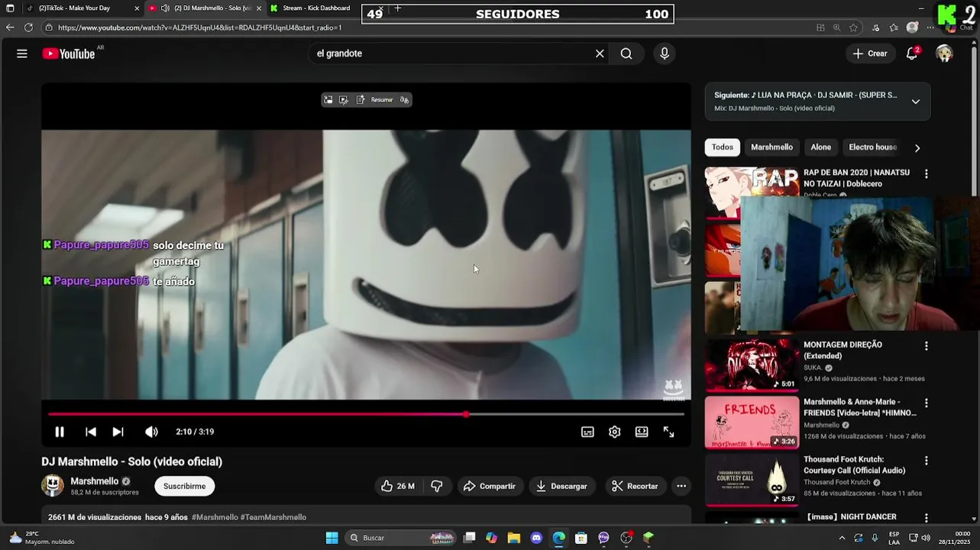Reload the page in browser
980x550 pixels.
(28, 27)
